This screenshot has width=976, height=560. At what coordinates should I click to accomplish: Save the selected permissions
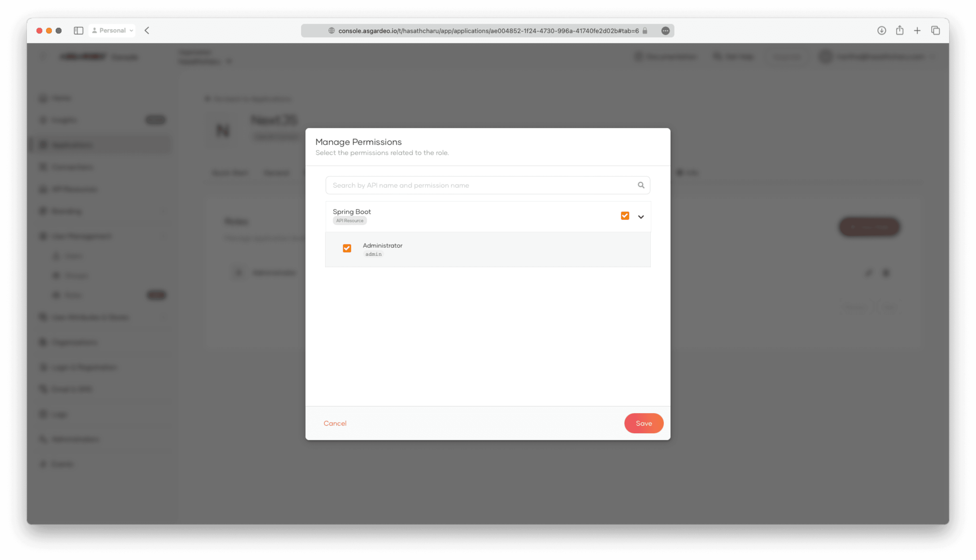[x=644, y=423]
